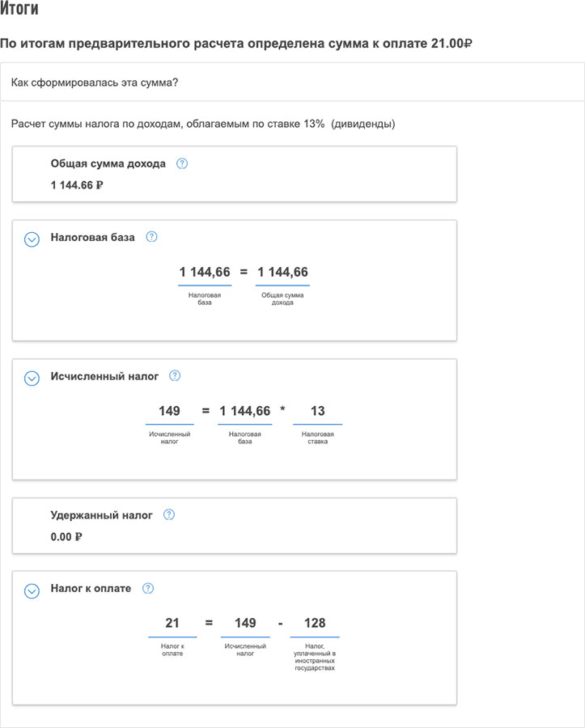Screen dimensions: 585x728
Task: Show help for Налог к оплате
Action: [x=147, y=589]
